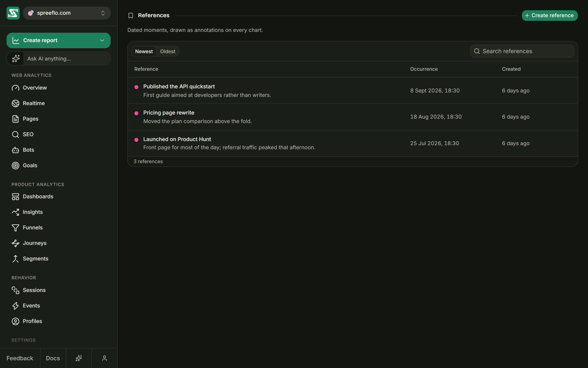This screenshot has width=588, height=368.
Task: Click the AI sparkle icon beside Ask AI
Action: coord(16,59)
